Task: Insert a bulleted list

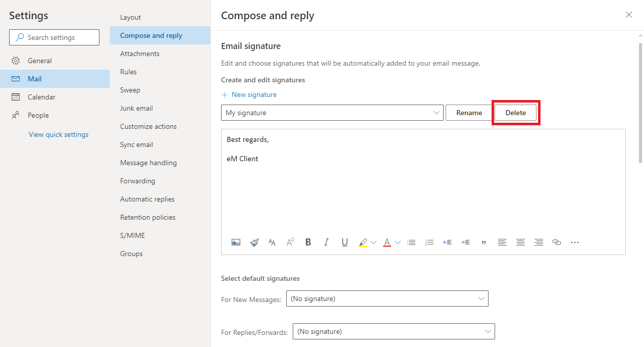Action: coord(411,242)
